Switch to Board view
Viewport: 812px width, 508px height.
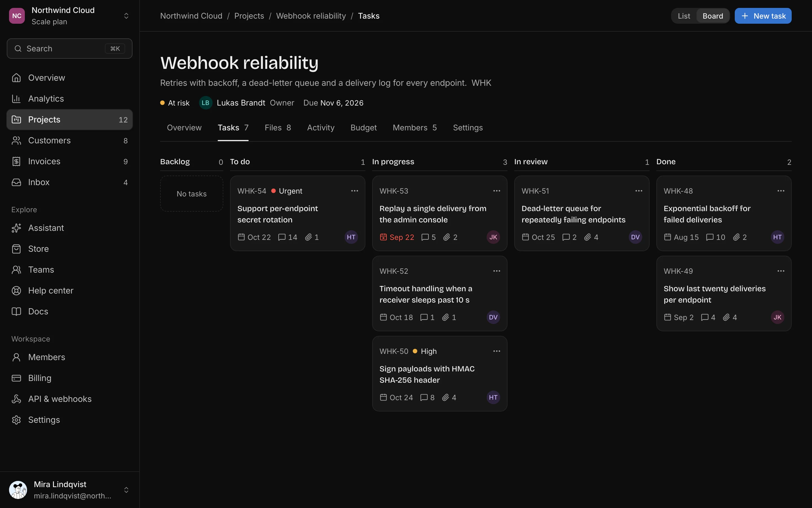click(x=713, y=16)
